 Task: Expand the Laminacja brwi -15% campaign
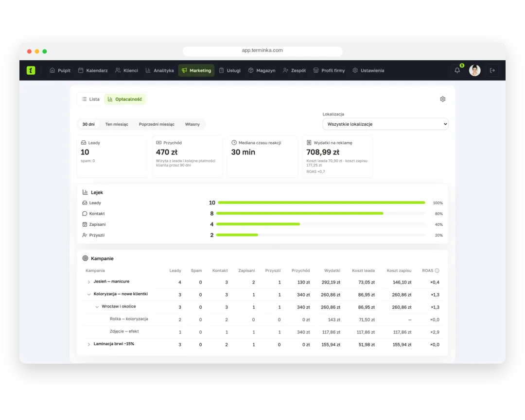89,344
